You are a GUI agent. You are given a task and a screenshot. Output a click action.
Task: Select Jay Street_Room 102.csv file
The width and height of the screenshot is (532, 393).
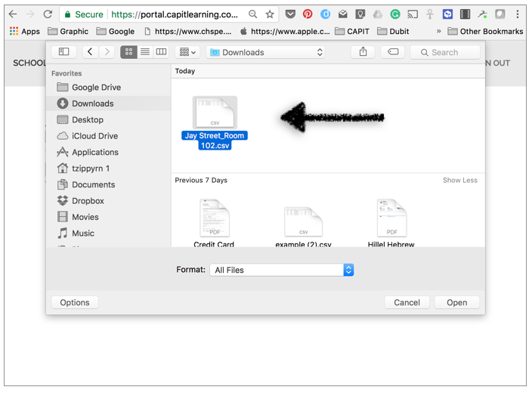pyautogui.click(x=215, y=123)
